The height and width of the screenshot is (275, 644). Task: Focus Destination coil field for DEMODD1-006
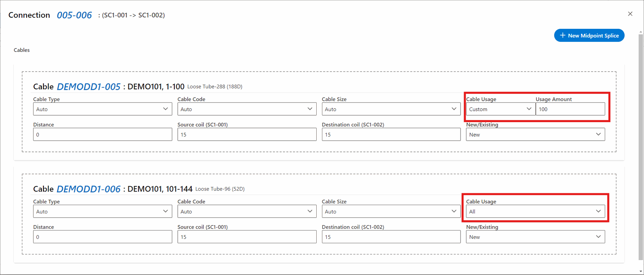tap(391, 237)
